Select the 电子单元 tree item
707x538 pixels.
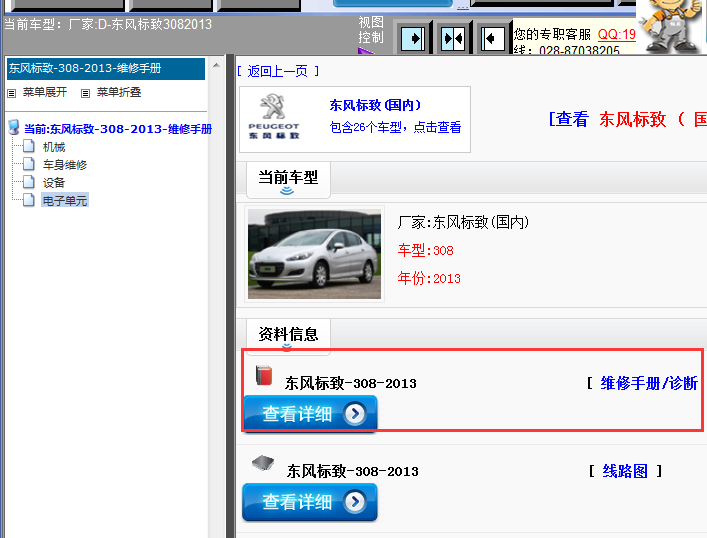[x=65, y=201]
